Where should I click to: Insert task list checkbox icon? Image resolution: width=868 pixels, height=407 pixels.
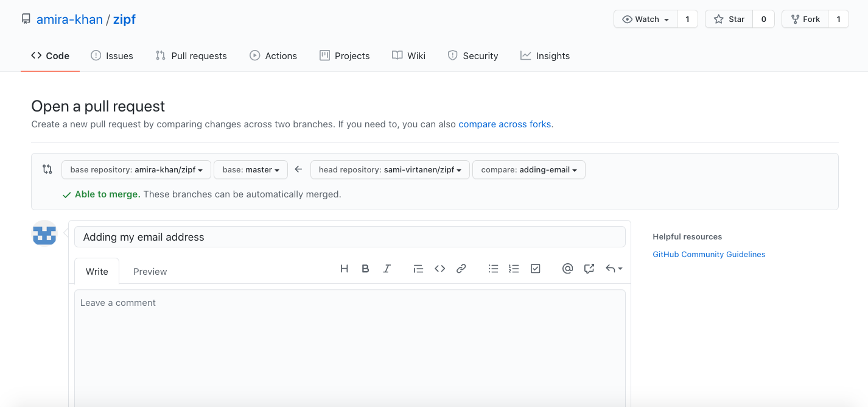[x=536, y=269]
